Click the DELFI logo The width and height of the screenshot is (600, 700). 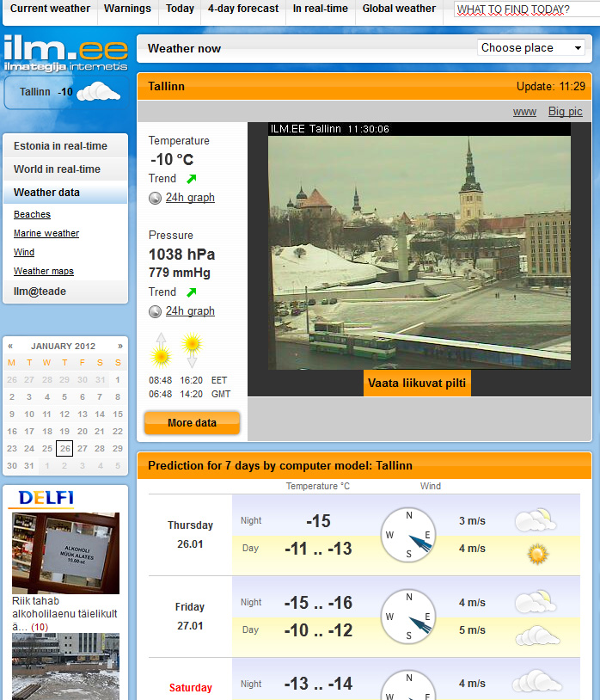pyautogui.click(x=46, y=498)
